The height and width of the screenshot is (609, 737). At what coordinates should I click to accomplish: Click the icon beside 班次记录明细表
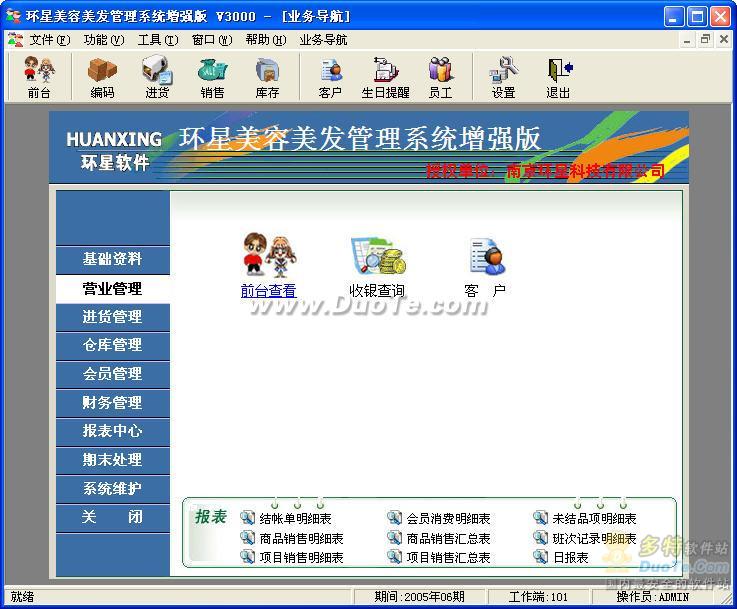[x=541, y=538]
